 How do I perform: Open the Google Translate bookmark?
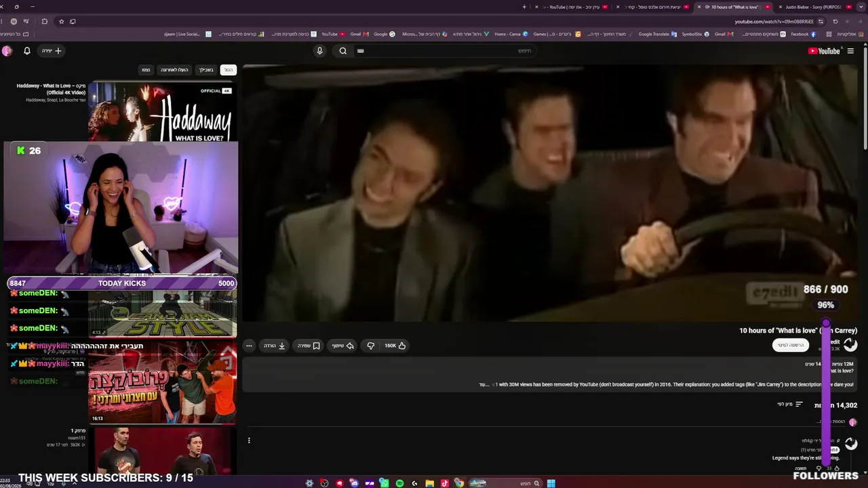tap(658, 34)
